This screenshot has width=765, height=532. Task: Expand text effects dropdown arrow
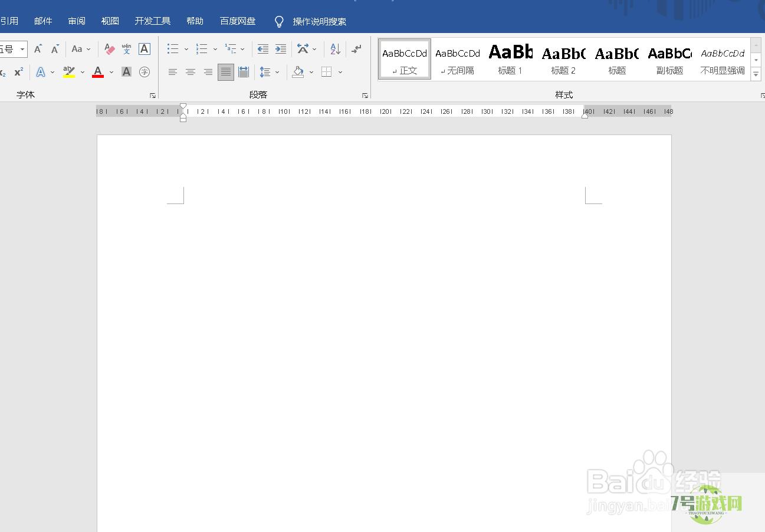52,72
